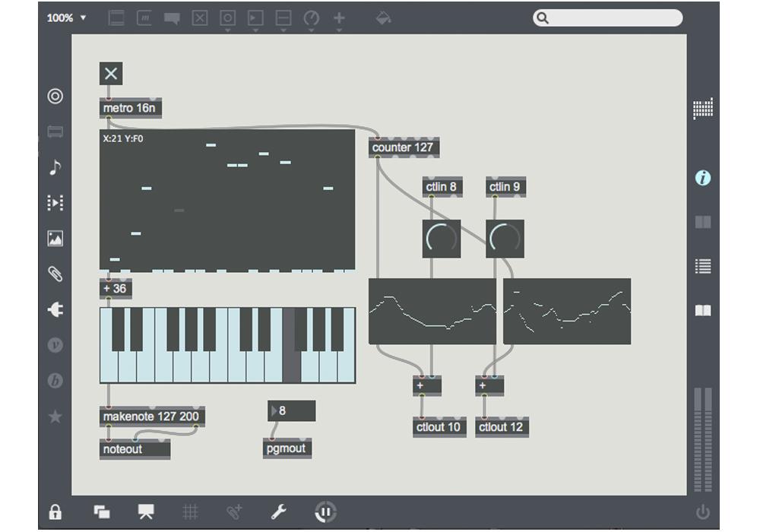
Task: Select the metro 16n object
Action: tap(131, 108)
